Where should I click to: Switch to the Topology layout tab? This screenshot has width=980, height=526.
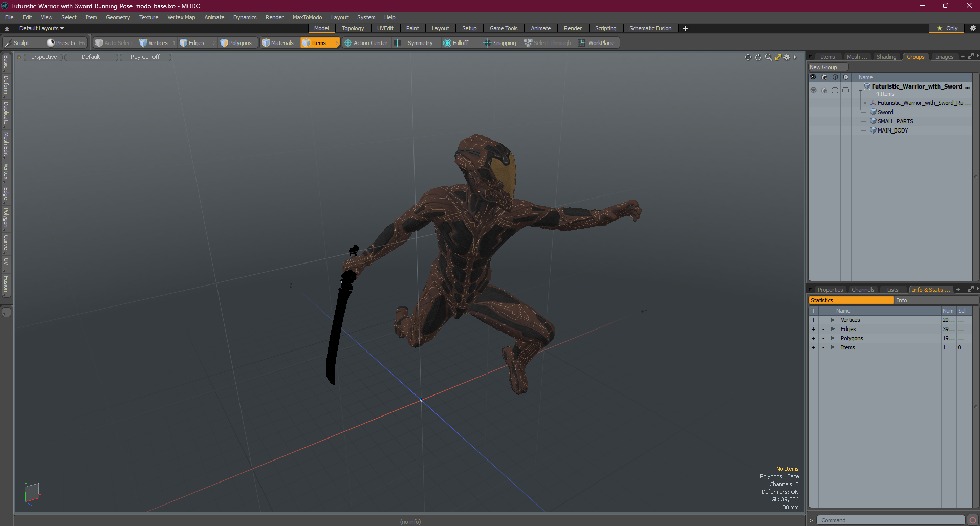[x=353, y=28]
